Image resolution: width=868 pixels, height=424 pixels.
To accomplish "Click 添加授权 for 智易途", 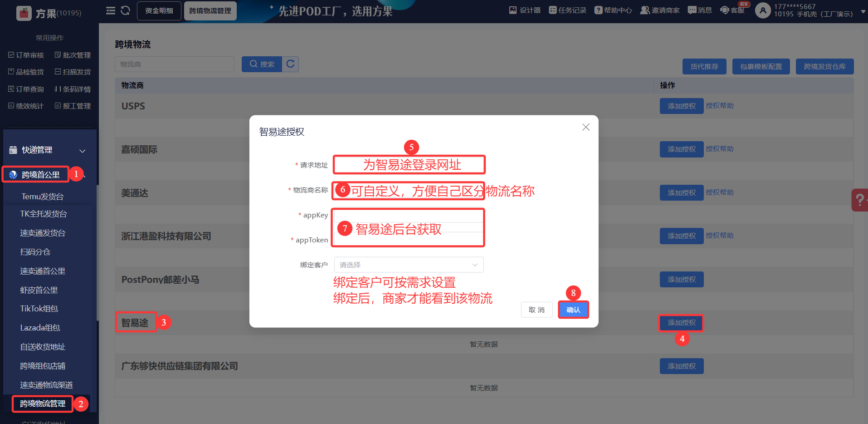I will point(682,323).
